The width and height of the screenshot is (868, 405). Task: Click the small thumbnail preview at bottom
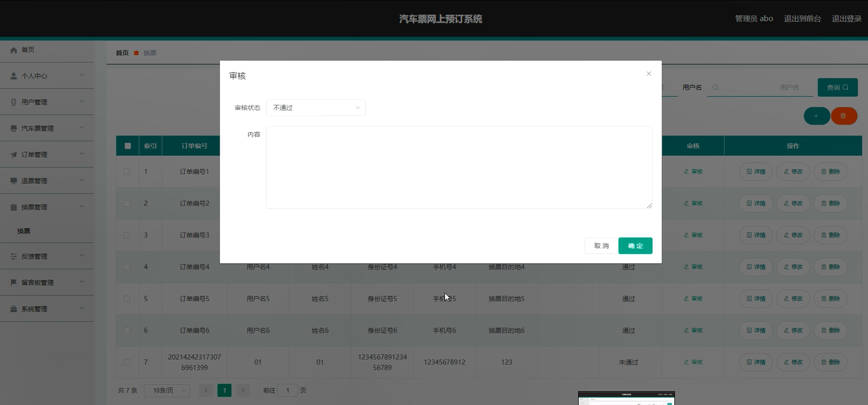pos(627,398)
